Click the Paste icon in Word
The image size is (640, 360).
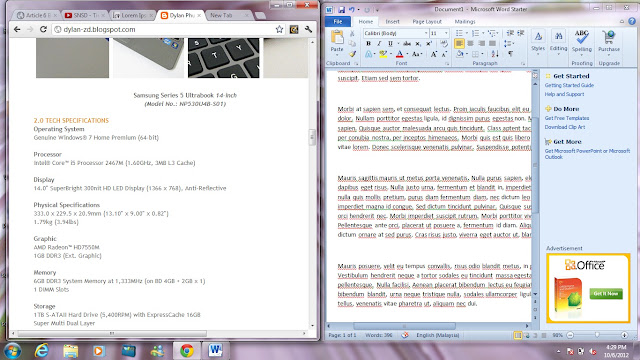337,38
